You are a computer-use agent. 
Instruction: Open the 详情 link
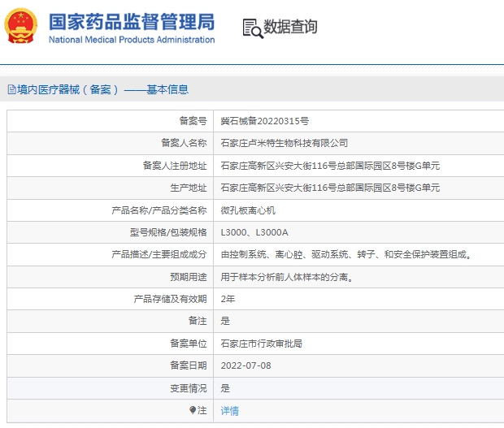coord(229,411)
